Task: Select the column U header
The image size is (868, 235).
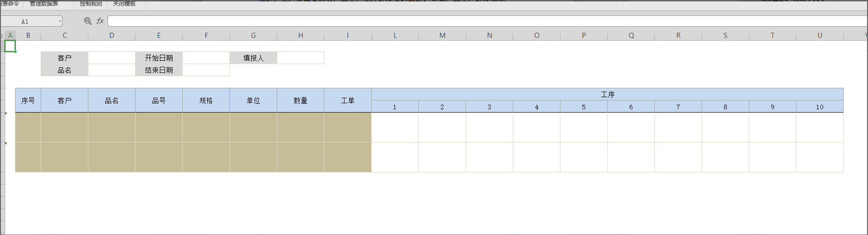Action: point(819,36)
